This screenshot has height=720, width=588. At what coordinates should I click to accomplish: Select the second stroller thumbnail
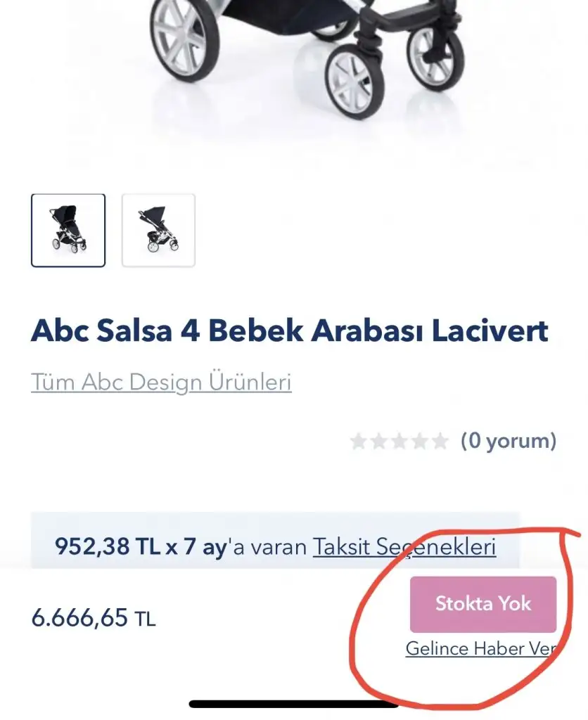point(158,231)
